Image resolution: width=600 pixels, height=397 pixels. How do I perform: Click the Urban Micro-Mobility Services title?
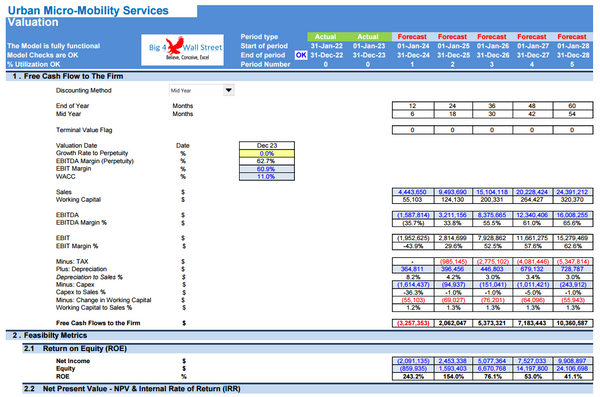pyautogui.click(x=88, y=11)
